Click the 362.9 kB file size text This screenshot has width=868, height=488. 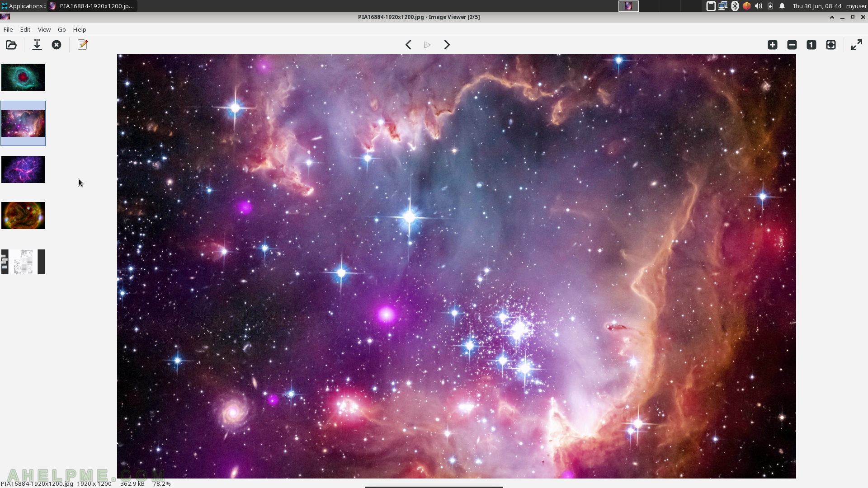coord(132,483)
